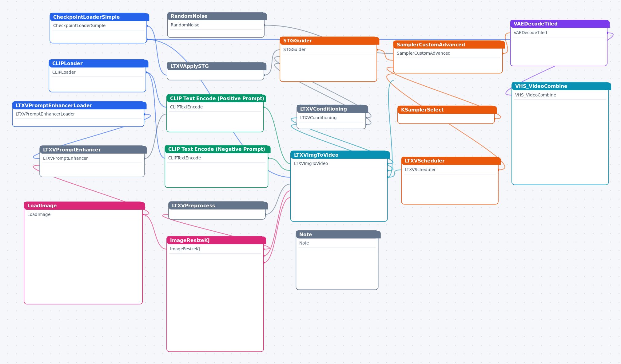Screen dimensions: 621x364
Task: Click the Negative Prompt CLIP Text Encode header
Action: pos(217,149)
